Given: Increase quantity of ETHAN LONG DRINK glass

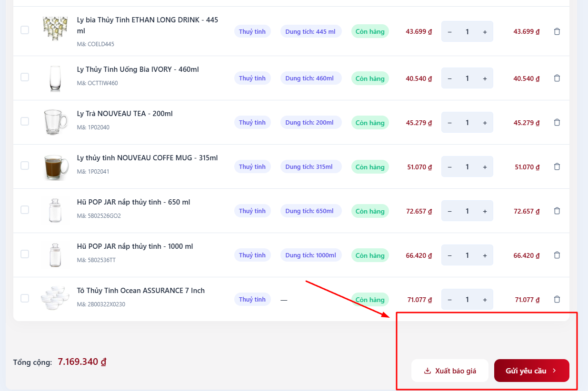Looking at the screenshot, I should point(485,32).
